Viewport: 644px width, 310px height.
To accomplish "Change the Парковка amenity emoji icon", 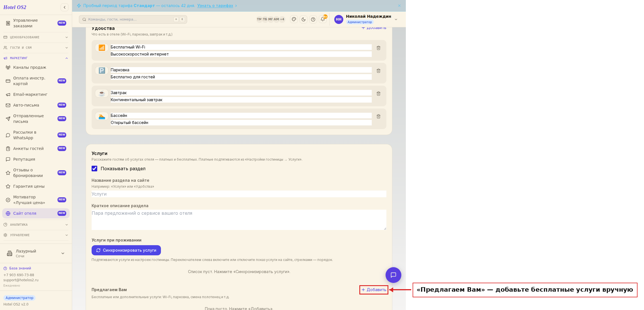I will (x=102, y=70).
